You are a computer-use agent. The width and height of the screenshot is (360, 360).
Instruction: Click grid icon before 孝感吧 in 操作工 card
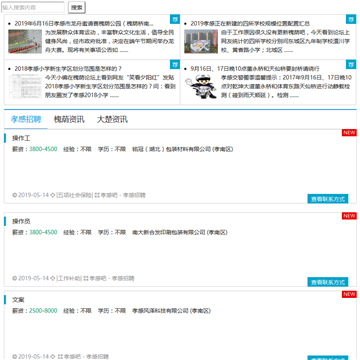(x=97, y=195)
